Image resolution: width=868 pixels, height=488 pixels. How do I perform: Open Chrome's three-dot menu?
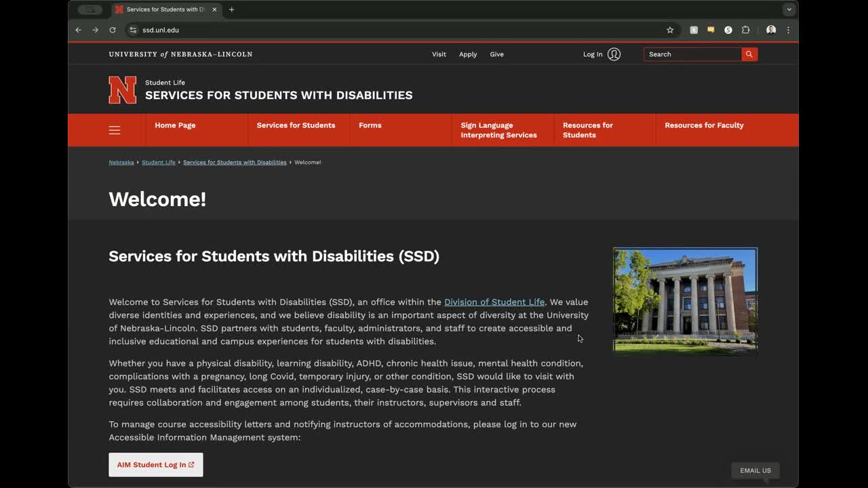[x=788, y=30]
